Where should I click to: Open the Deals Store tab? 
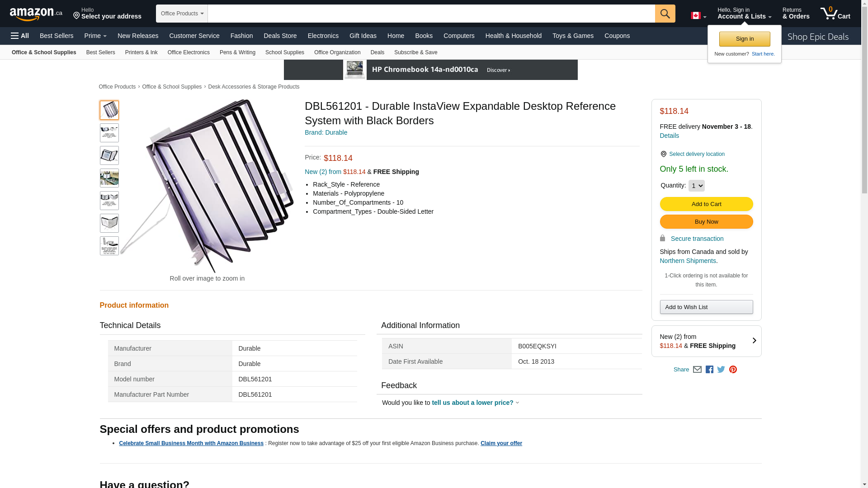[280, 36]
